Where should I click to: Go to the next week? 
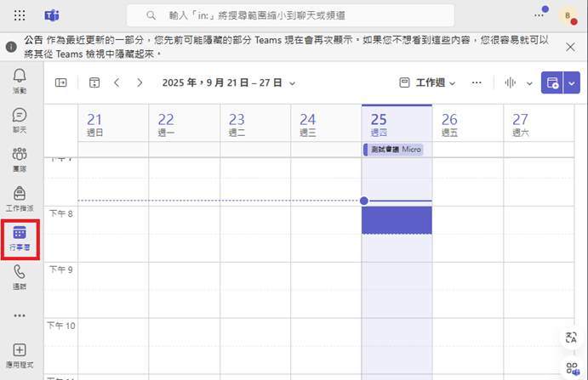[140, 82]
